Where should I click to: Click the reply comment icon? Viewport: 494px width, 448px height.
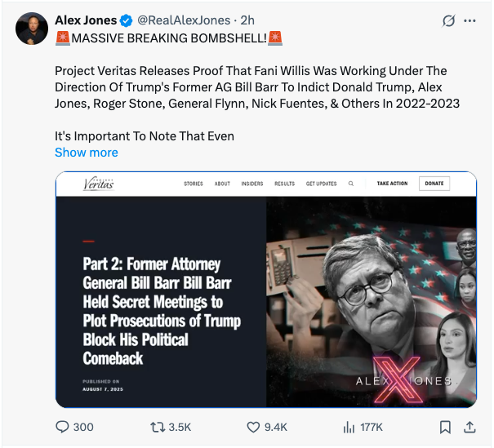pyautogui.click(x=62, y=427)
